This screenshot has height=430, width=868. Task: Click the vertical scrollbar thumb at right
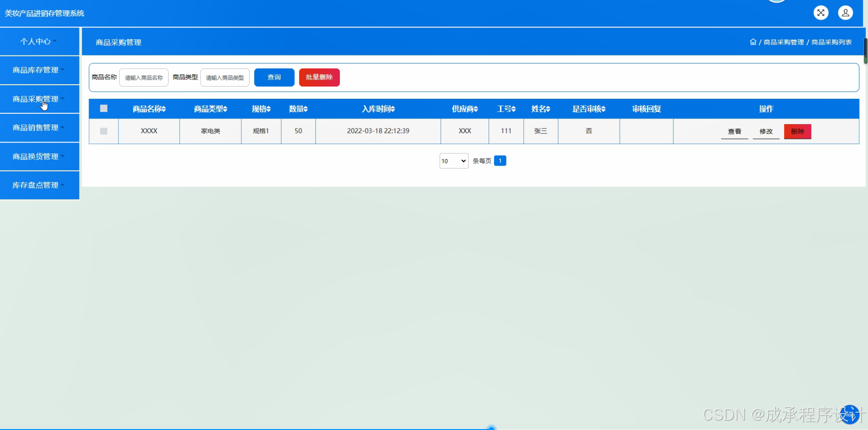[x=865, y=51]
